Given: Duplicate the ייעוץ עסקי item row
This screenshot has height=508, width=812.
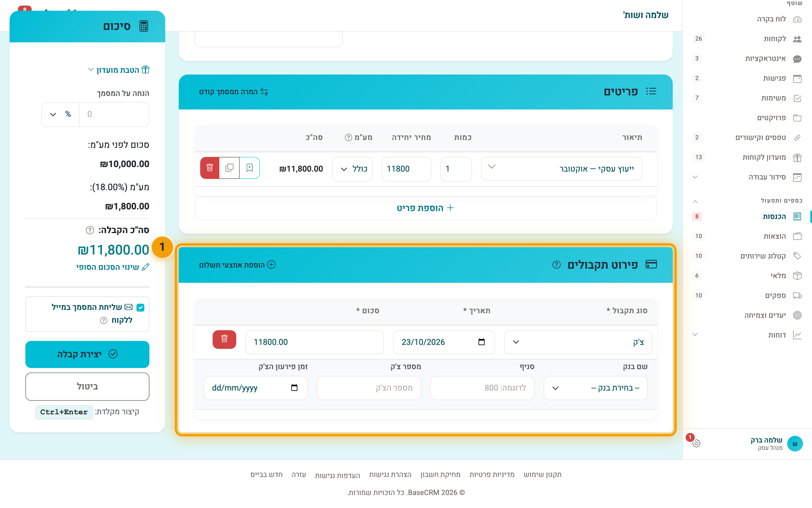Looking at the screenshot, I should 230,168.
